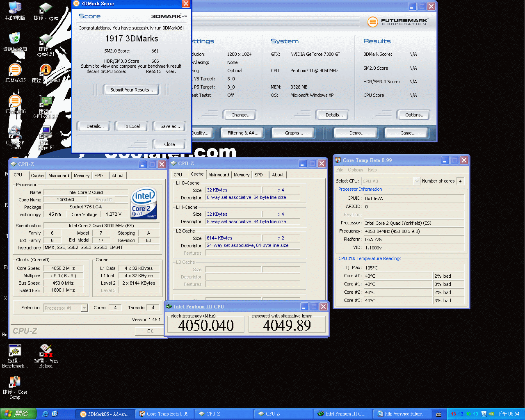The width and height of the screenshot is (525, 420).
Task: Select the 3DMark05 desktop shortcut
Action: pyautogui.click(x=15, y=73)
